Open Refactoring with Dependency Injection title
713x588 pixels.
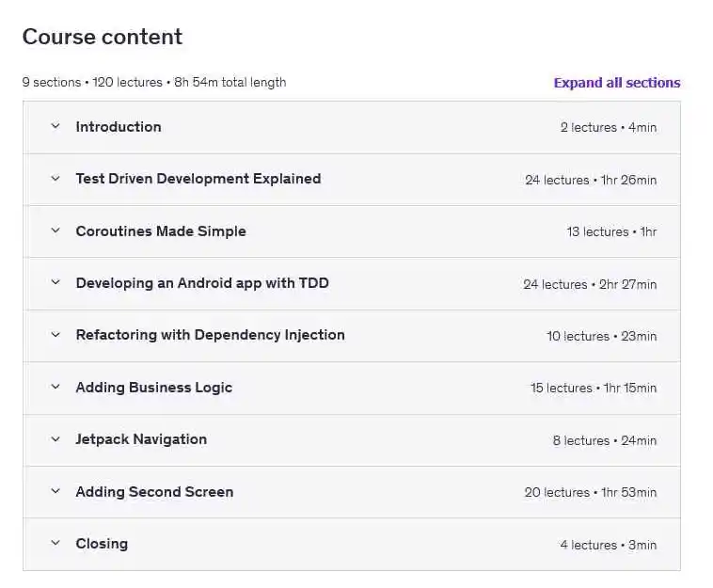[x=210, y=335]
